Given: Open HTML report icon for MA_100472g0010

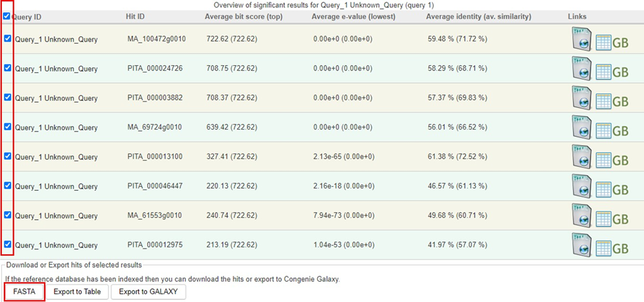Looking at the screenshot, I should (581, 39).
